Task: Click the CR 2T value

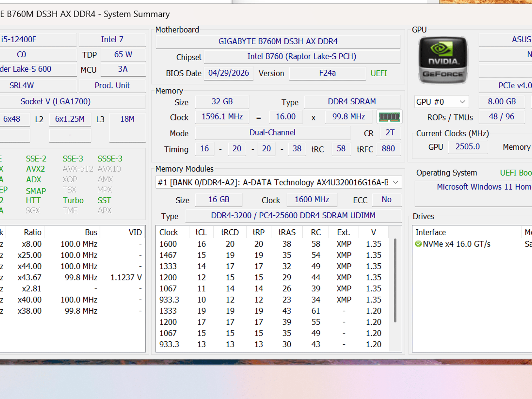Action: click(390, 133)
